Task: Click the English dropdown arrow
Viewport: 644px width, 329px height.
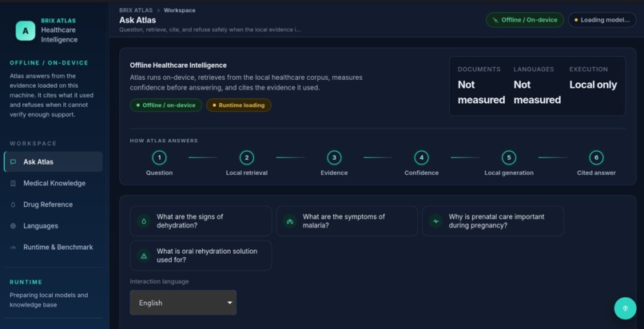Action: pos(229,303)
